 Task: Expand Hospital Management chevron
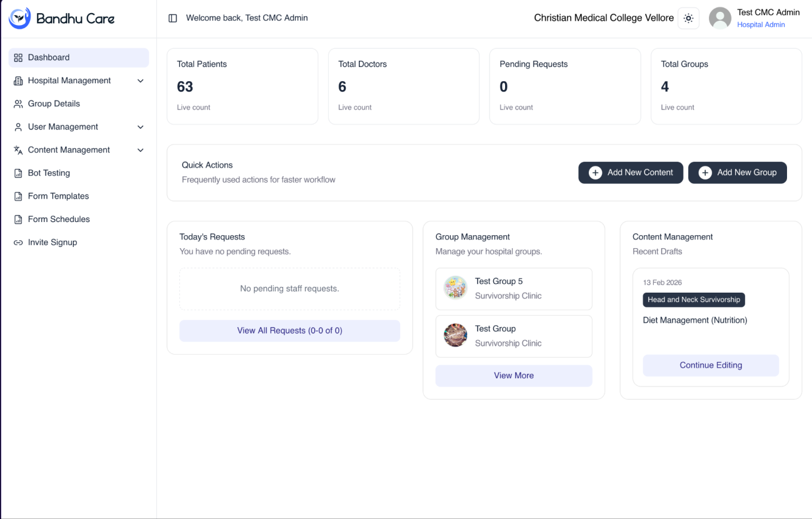141,81
